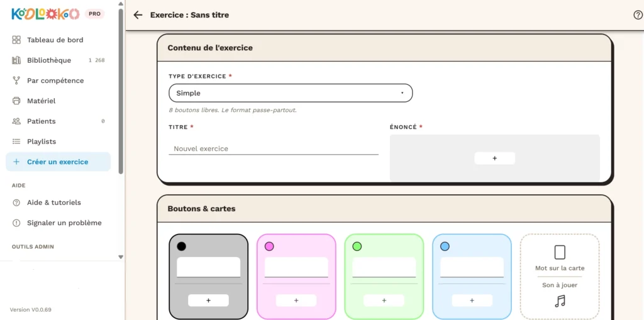Click the Matériel printer icon

[16, 101]
